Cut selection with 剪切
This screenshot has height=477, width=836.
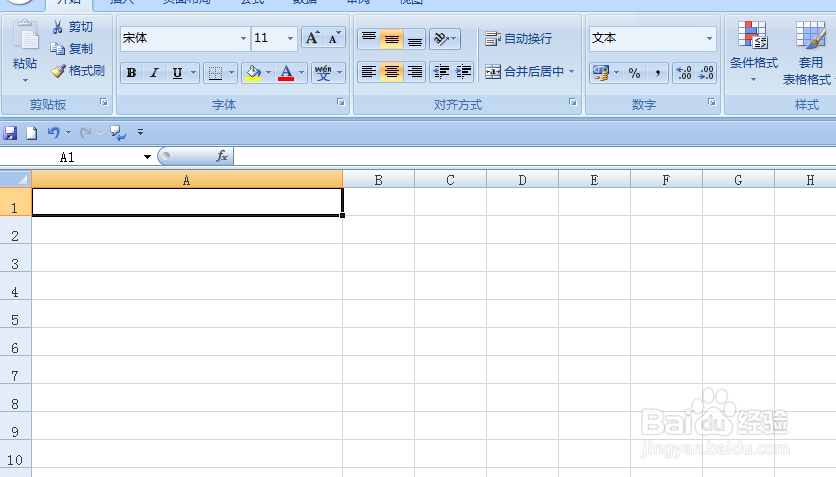73,27
